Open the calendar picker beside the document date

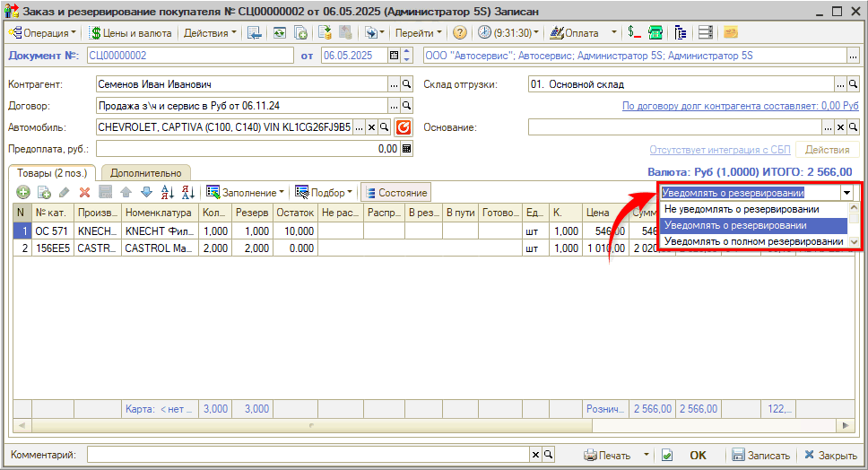coord(394,56)
